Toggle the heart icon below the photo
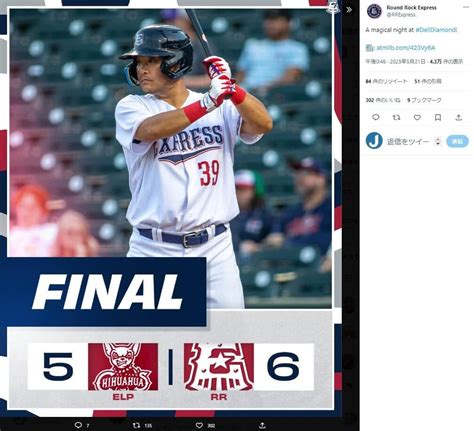Viewport: 474px width, 431px height. click(199, 425)
